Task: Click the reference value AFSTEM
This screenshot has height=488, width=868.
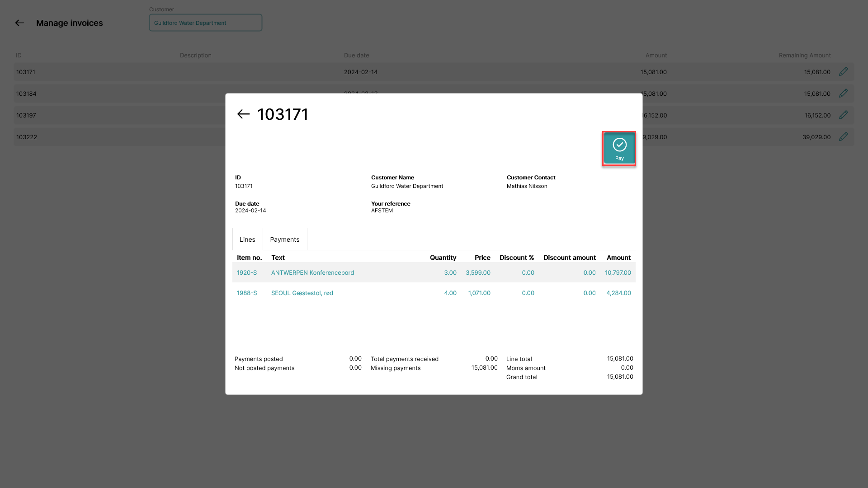Action: click(382, 211)
